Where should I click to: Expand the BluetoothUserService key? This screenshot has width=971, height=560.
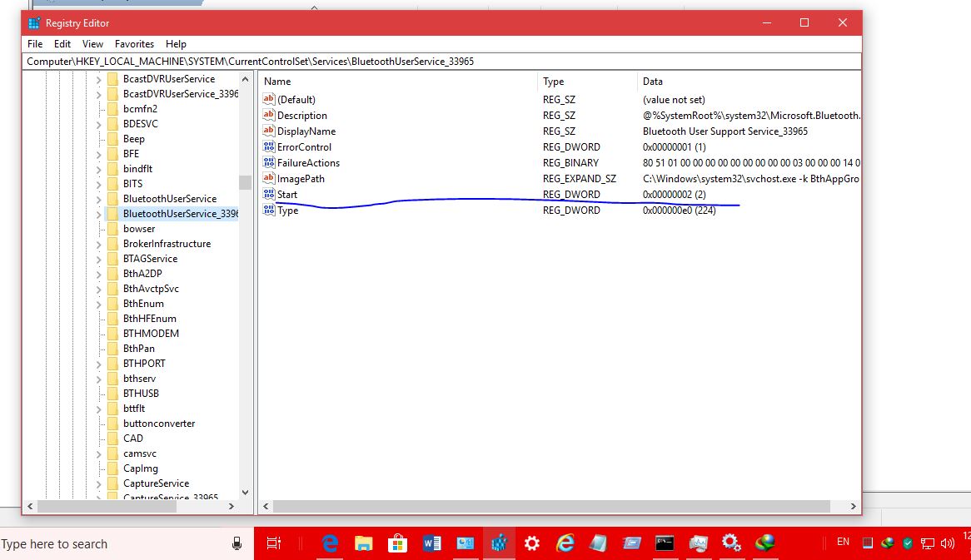coord(98,199)
